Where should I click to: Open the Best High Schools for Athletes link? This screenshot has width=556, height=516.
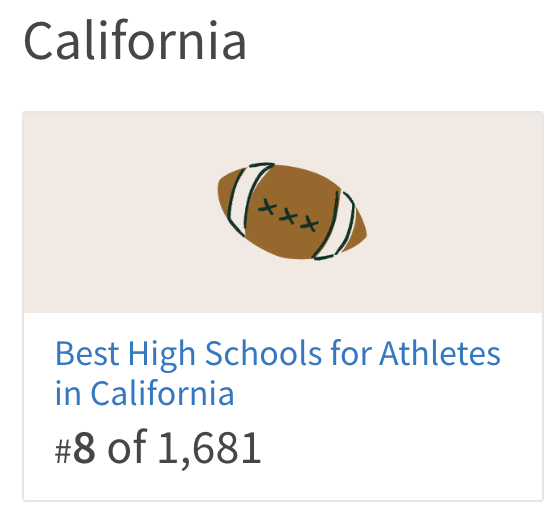click(x=278, y=373)
